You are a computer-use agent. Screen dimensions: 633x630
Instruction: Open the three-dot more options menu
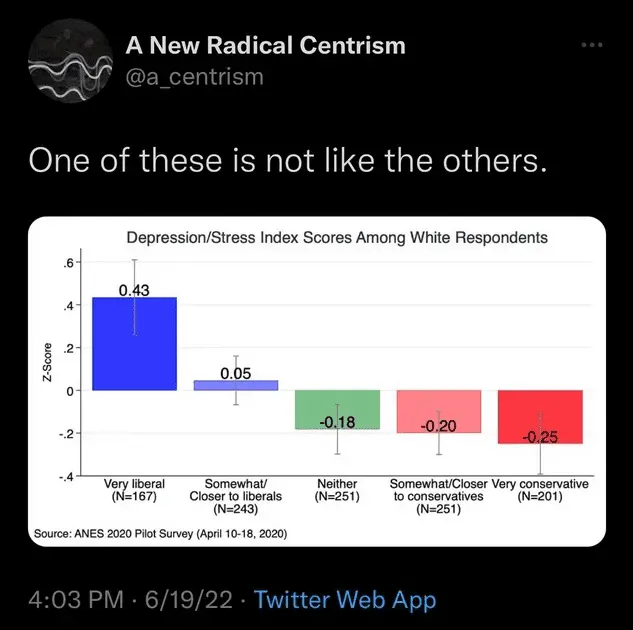(x=593, y=45)
